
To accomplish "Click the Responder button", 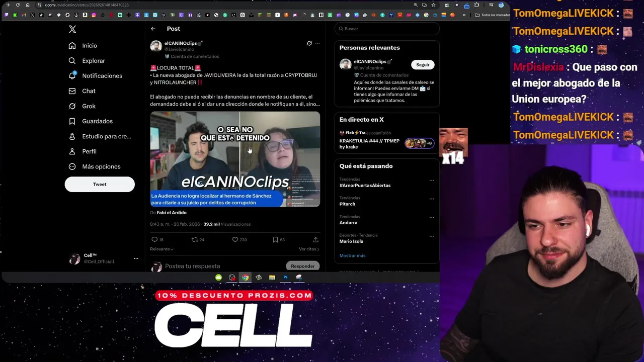I will pos(303,266).
